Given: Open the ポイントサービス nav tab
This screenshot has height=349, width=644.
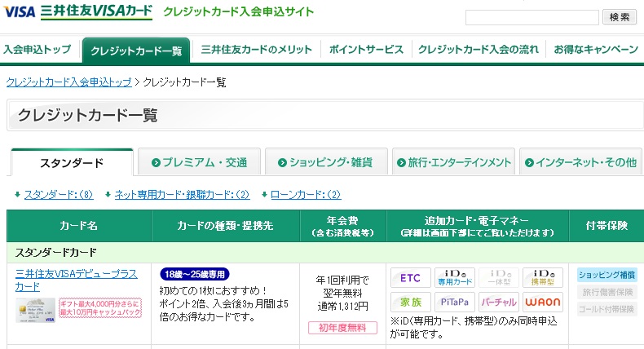Looking at the screenshot, I should 366,50.
